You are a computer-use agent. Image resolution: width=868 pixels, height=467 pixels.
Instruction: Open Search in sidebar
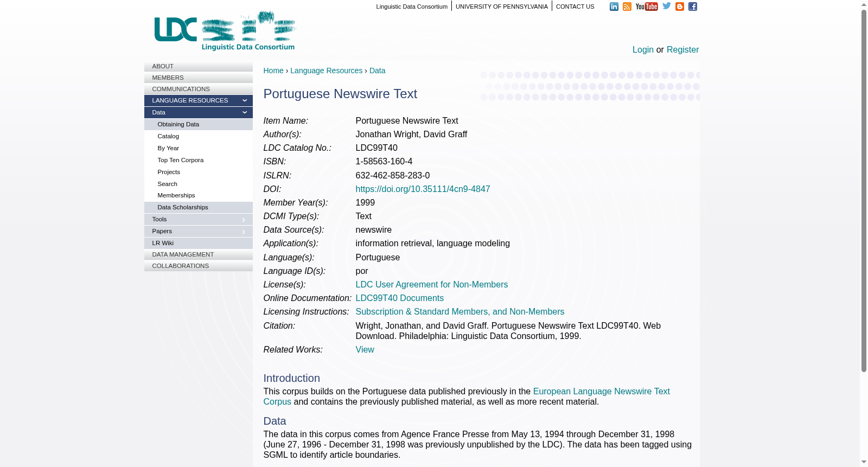click(199, 184)
